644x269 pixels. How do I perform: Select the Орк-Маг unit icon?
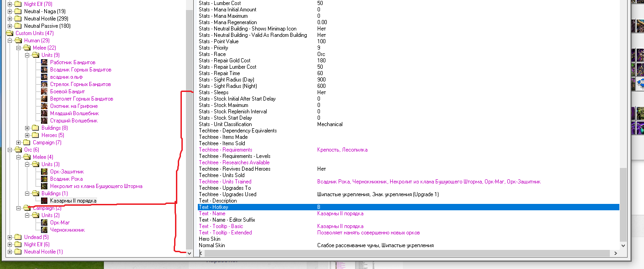click(x=44, y=223)
